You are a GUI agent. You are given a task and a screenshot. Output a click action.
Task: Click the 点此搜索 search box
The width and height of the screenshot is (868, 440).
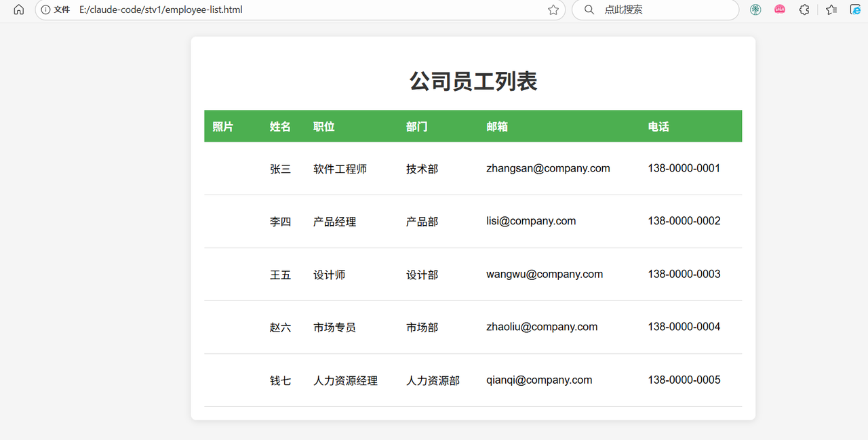coord(655,9)
